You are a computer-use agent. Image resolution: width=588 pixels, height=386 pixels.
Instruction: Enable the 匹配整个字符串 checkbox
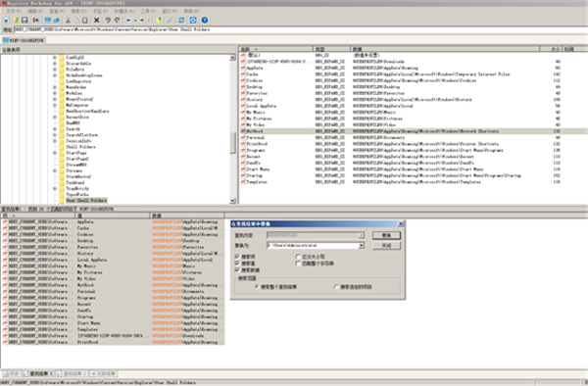click(x=298, y=264)
